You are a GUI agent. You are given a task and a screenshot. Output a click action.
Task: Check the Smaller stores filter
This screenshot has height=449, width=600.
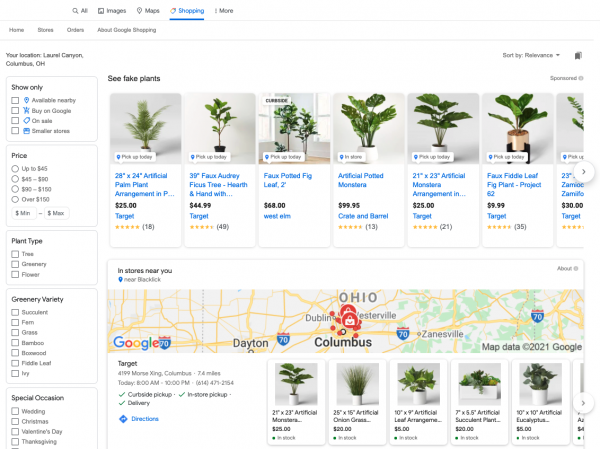point(15,131)
